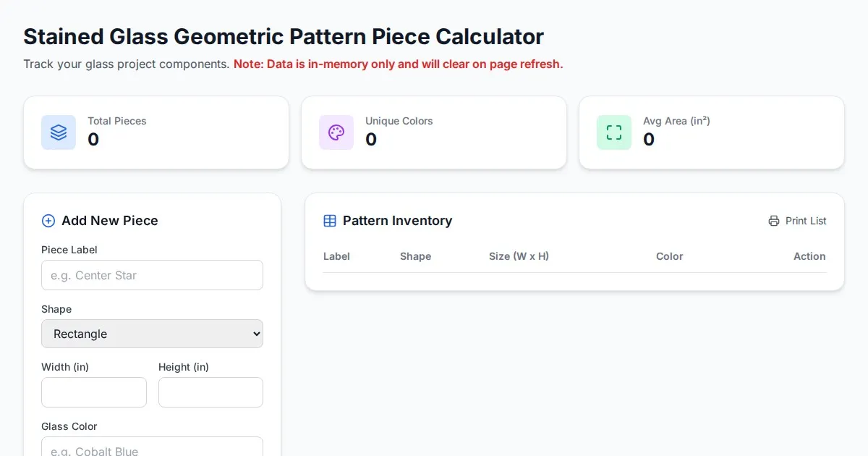Screen dimensions: 868x456
Task: Focus the Width (in) input box
Action: pos(94,392)
